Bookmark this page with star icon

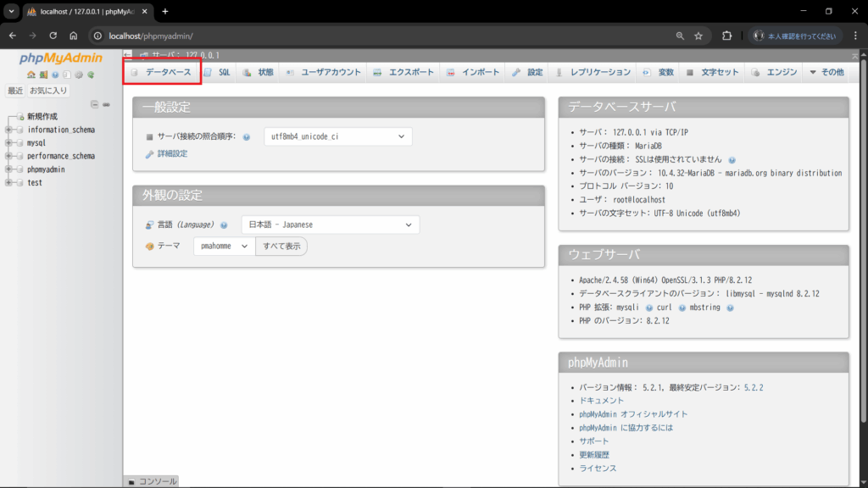click(x=698, y=36)
